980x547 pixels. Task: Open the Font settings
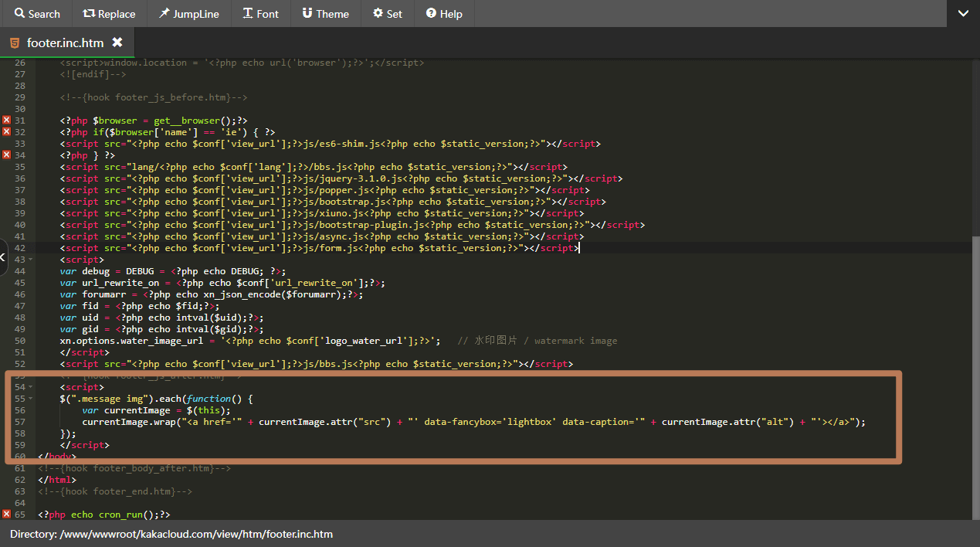click(261, 14)
